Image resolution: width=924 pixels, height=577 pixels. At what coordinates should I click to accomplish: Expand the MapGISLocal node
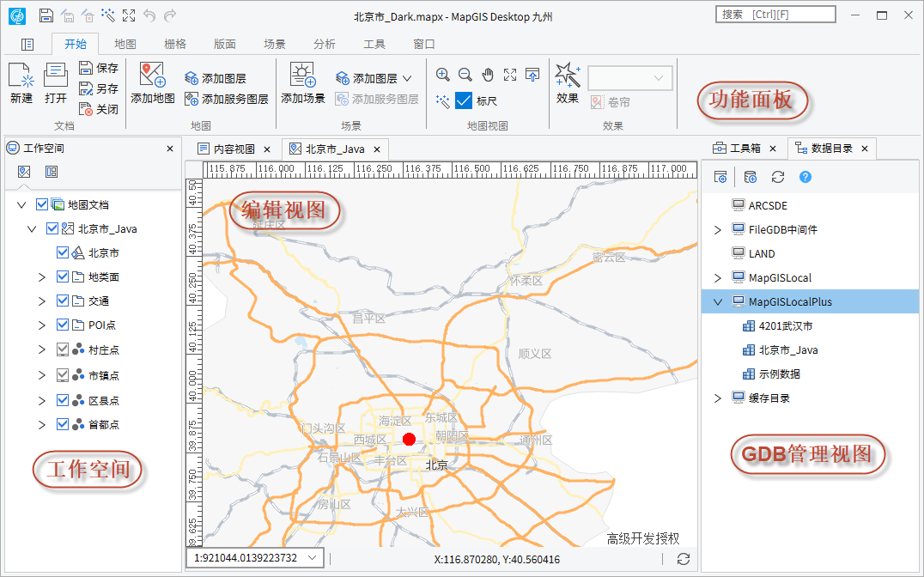(717, 278)
